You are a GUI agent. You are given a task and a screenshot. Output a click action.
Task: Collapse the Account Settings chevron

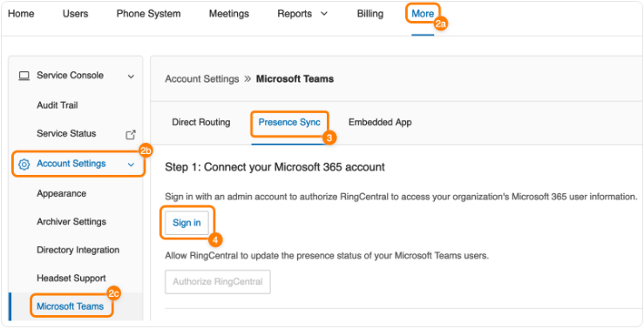[x=131, y=164]
